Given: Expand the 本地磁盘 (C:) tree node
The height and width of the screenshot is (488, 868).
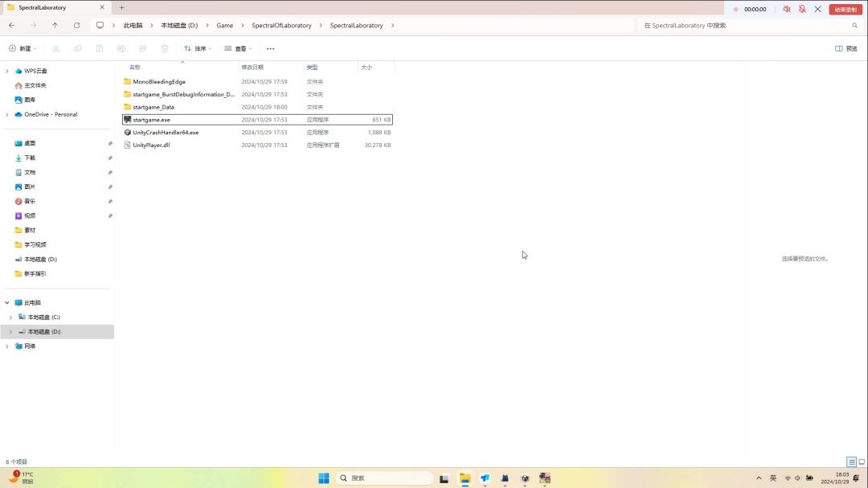Looking at the screenshot, I should (10, 318).
